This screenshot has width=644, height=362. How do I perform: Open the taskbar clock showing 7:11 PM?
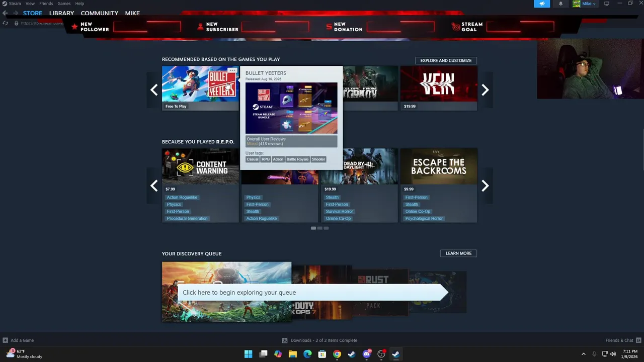click(630, 354)
